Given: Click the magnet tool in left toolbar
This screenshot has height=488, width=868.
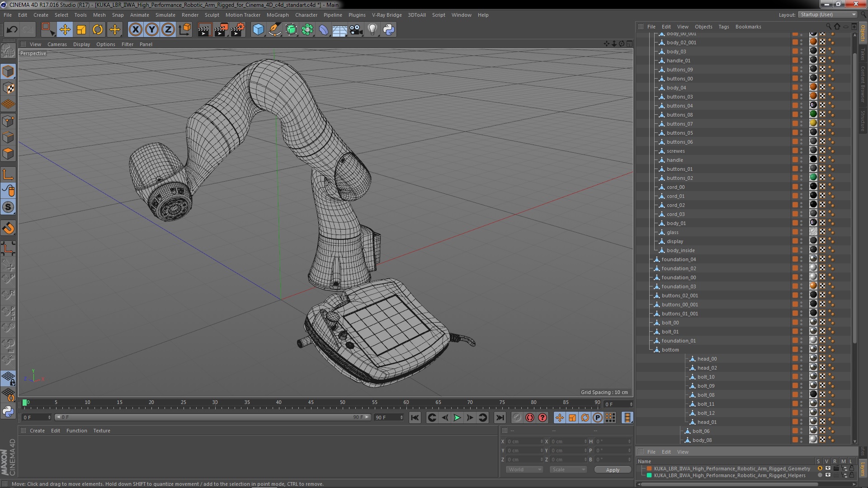Looking at the screenshot, I should point(8,228).
